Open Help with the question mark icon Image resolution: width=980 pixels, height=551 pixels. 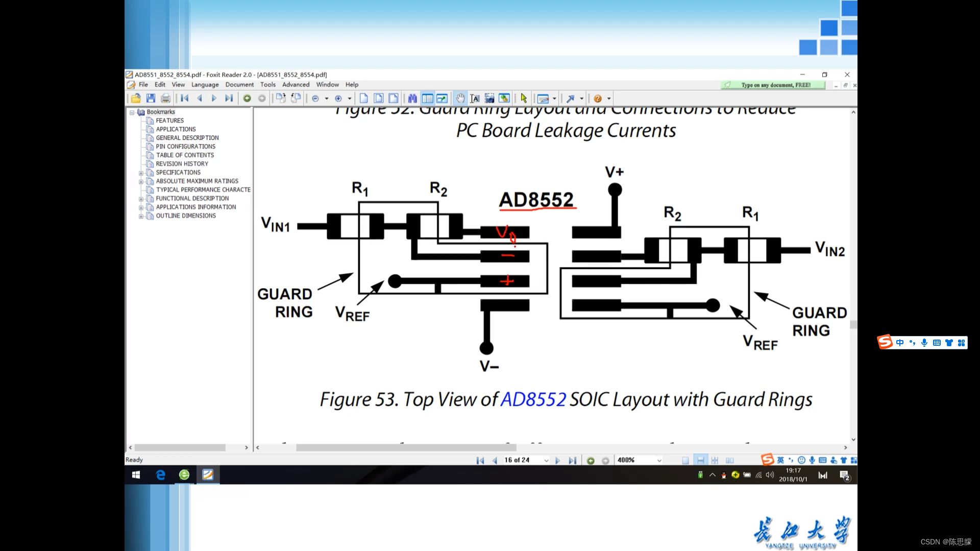coord(598,99)
